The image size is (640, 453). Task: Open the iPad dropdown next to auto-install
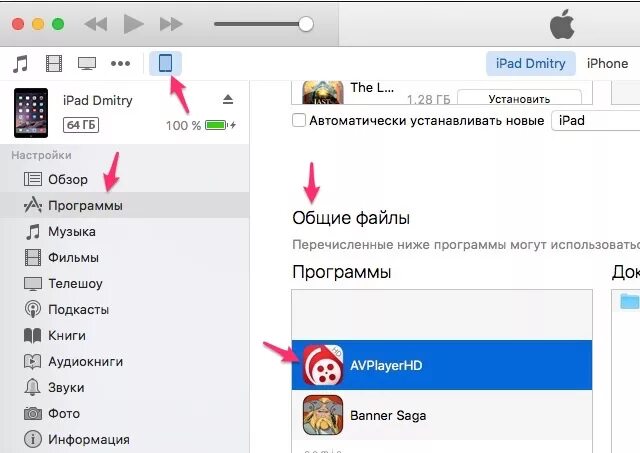[x=596, y=120]
